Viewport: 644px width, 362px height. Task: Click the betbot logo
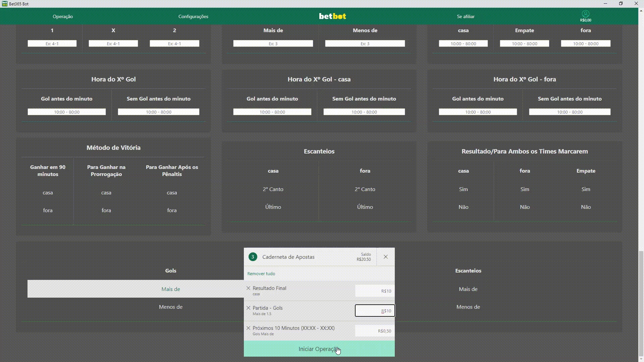pos(332,16)
